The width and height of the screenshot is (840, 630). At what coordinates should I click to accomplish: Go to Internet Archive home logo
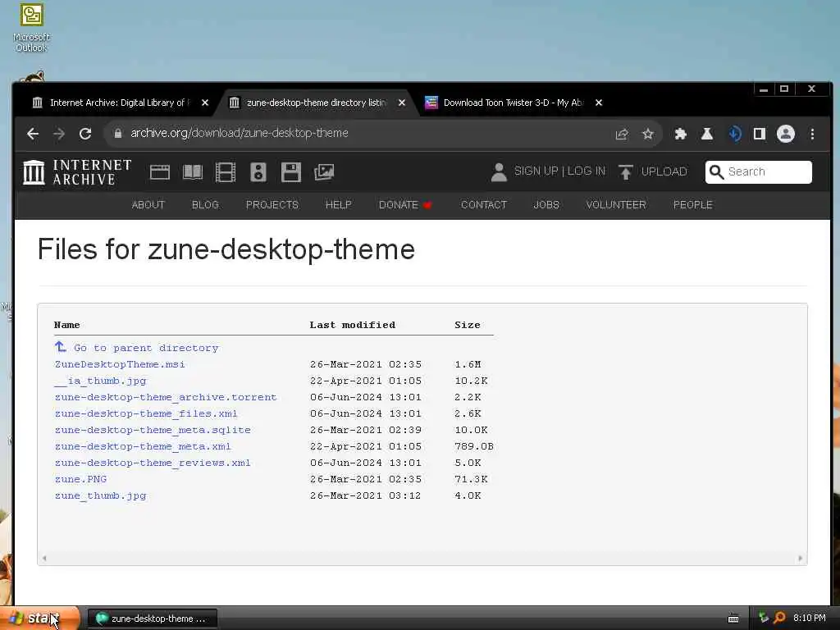coord(77,172)
